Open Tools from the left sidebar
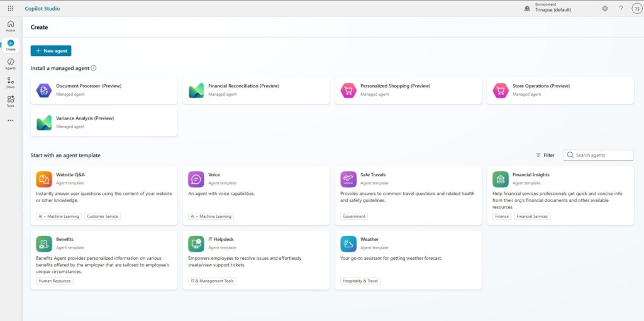The height and width of the screenshot is (321, 644). click(10, 101)
